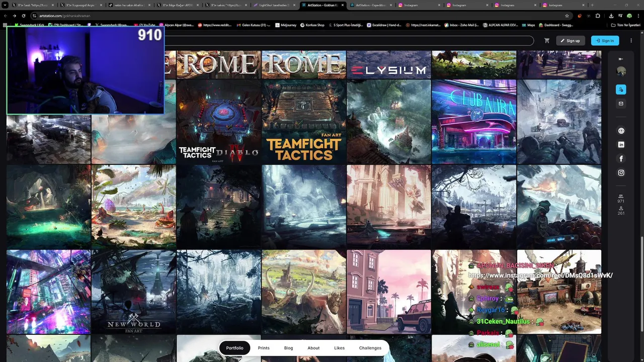This screenshot has width=644, height=362.
Task: Click the ArtStation search input field
Action: pyautogui.click(x=348, y=41)
